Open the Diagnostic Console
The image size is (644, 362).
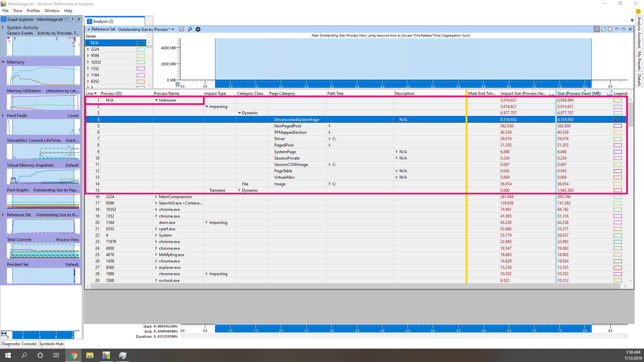pyautogui.click(x=19, y=344)
